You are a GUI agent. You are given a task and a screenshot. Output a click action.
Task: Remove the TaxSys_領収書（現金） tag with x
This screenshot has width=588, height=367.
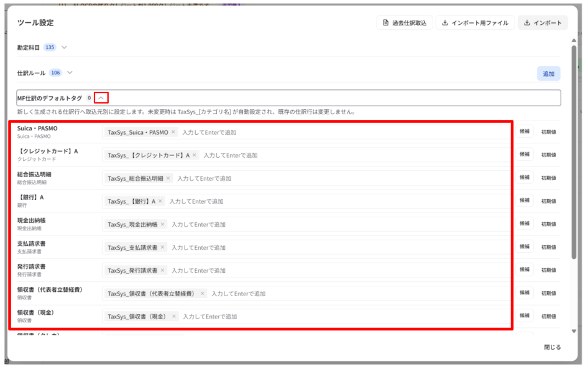(173, 317)
